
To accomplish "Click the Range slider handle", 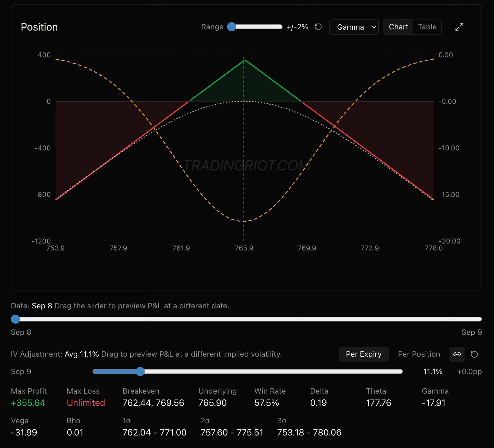I will coord(232,27).
